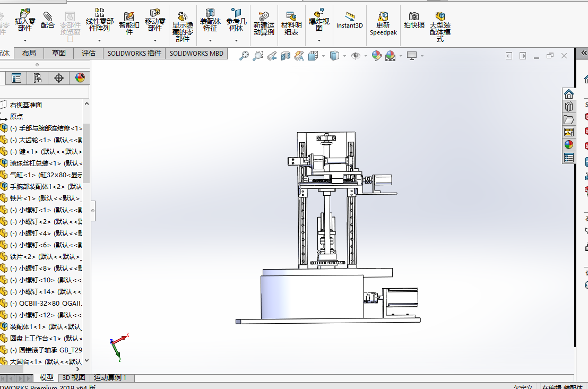Collapse task pane with double chevron
Viewport: 588px width, 389px height.
coord(584,53)
